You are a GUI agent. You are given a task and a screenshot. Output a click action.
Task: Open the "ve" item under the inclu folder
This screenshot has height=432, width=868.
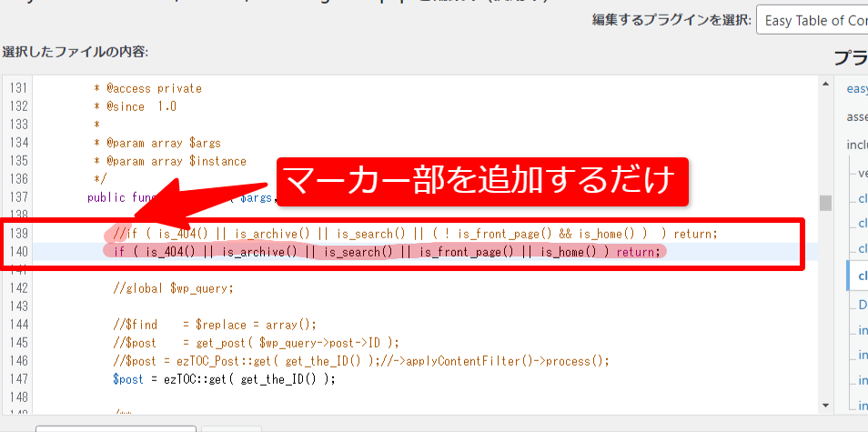click(862, 172)
